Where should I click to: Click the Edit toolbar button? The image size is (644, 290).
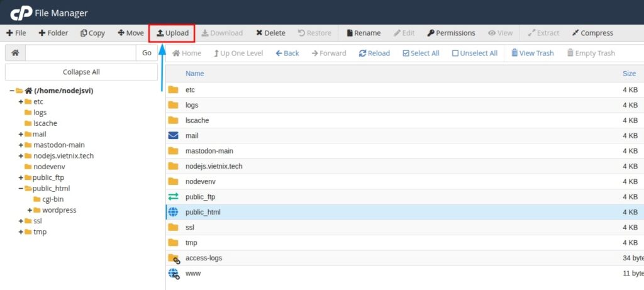click(404, 33)
